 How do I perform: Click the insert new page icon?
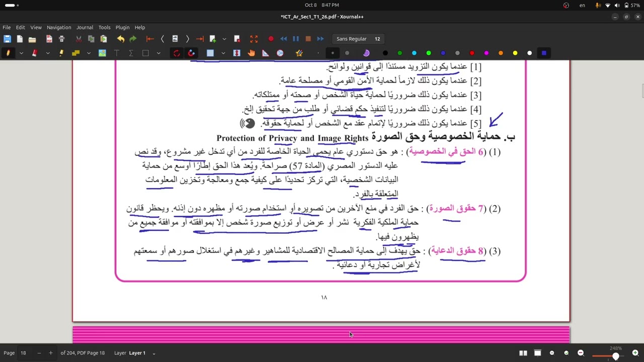click(x=213, y=39)
